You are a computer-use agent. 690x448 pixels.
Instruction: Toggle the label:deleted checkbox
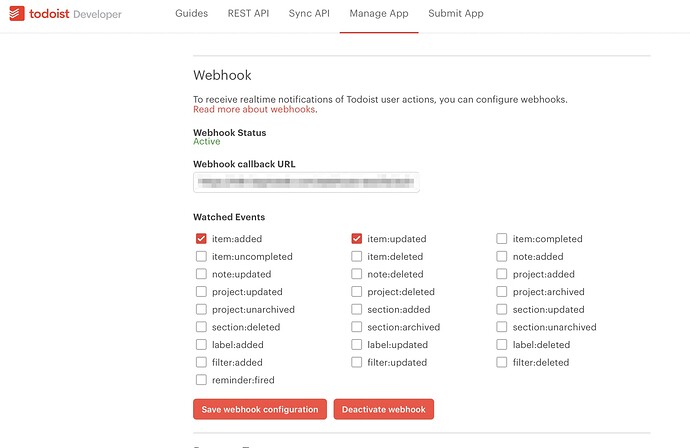(502, 345)
